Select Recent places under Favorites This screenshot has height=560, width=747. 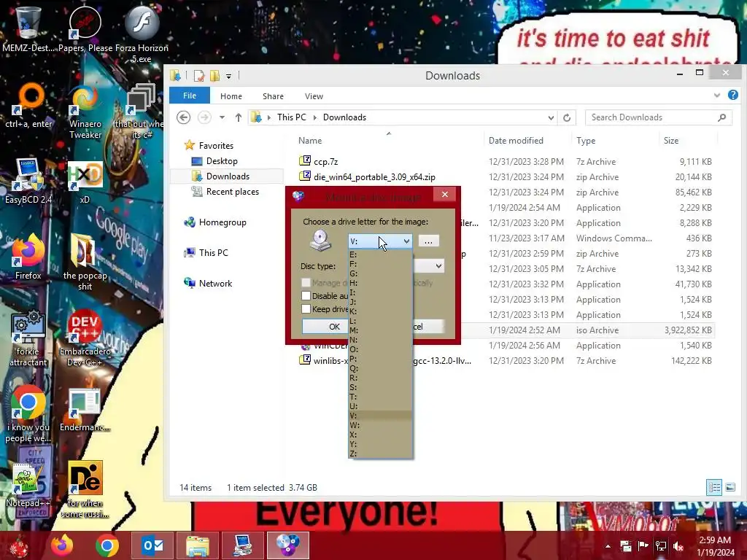click(233, 192)
